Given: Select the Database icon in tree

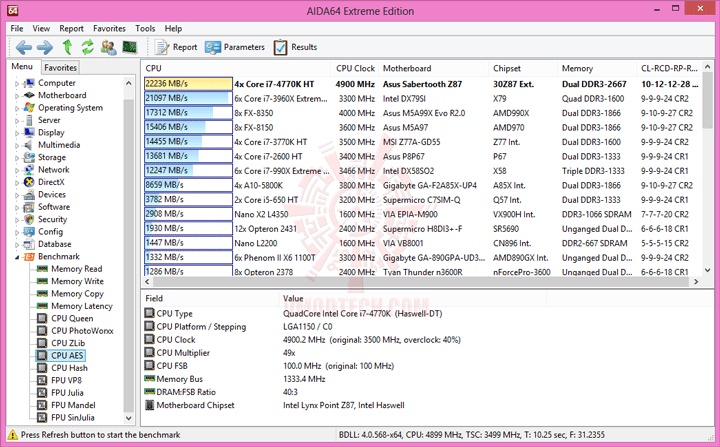Looking at the screenshot, I should 29,244.
